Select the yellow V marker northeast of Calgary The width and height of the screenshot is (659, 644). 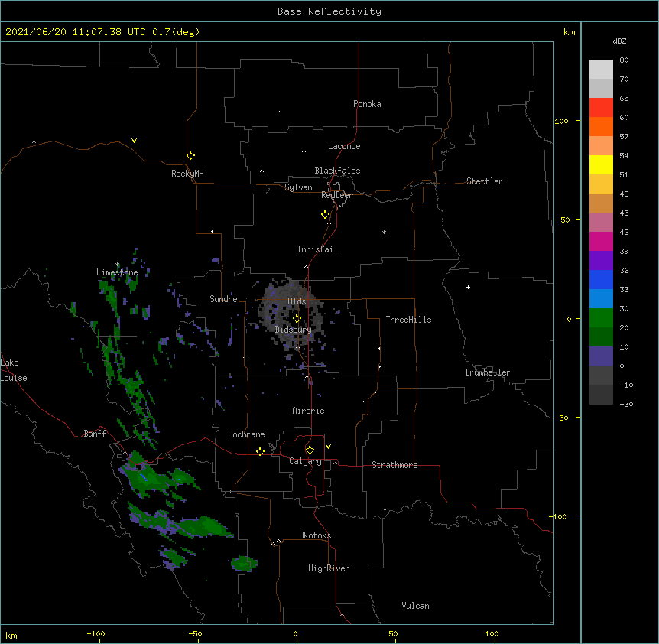tap(328, 447)
